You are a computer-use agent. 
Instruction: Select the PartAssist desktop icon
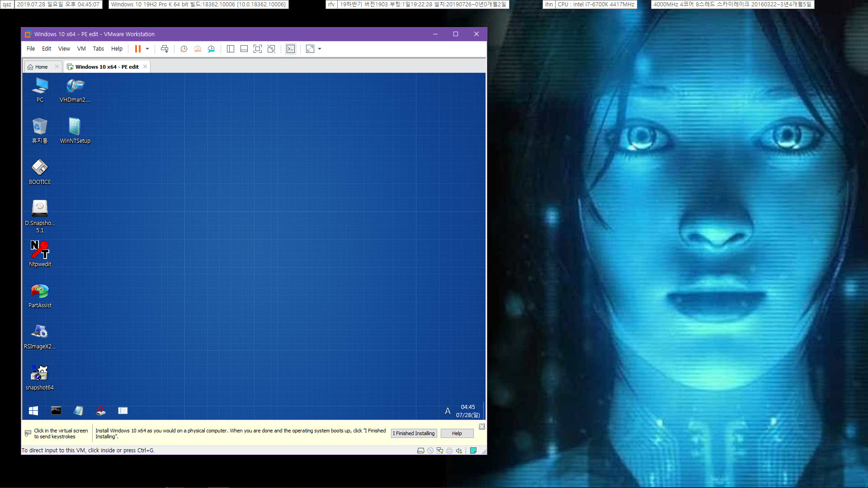[40, 296]
